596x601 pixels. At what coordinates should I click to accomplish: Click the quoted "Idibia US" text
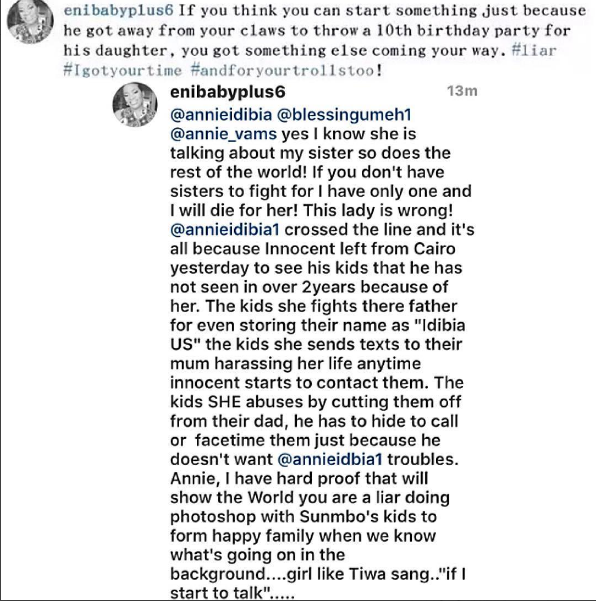[x=318, y=335]
